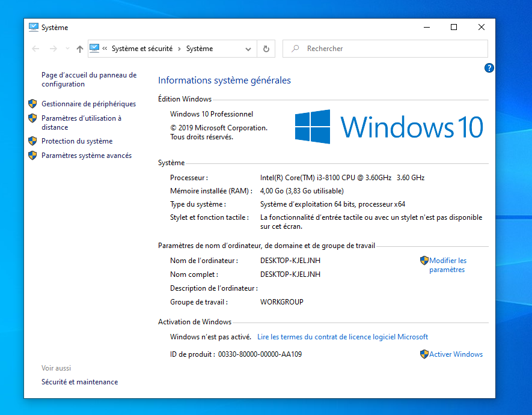Expand the address bar history dropdown

pos(248,49)
